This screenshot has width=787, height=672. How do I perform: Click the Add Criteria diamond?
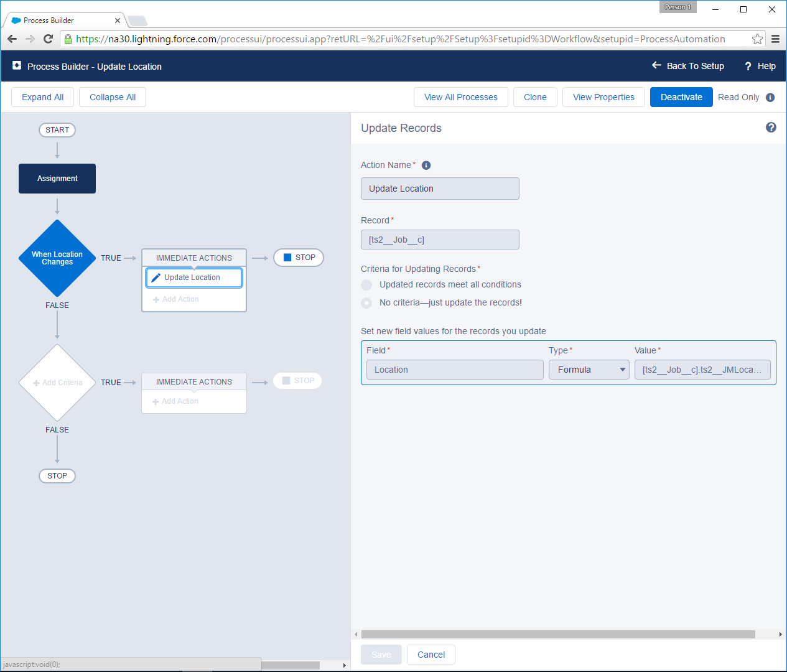point(57,383)
